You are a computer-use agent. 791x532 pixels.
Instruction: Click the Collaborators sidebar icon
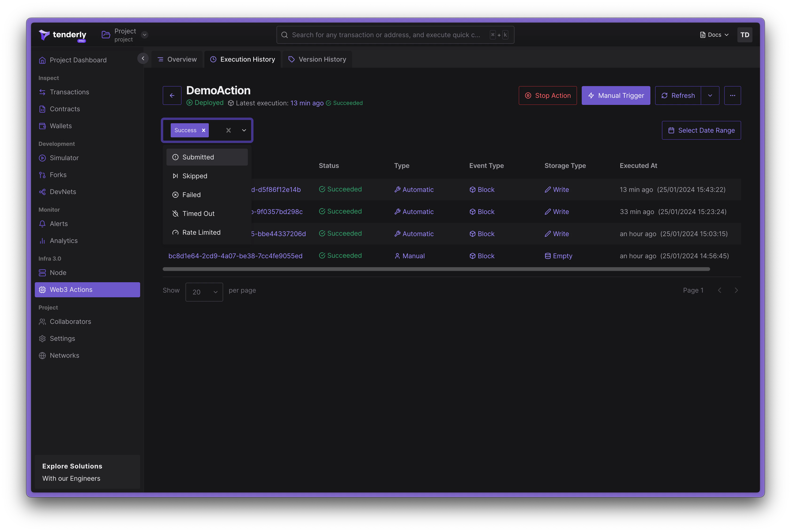[42, 321]
